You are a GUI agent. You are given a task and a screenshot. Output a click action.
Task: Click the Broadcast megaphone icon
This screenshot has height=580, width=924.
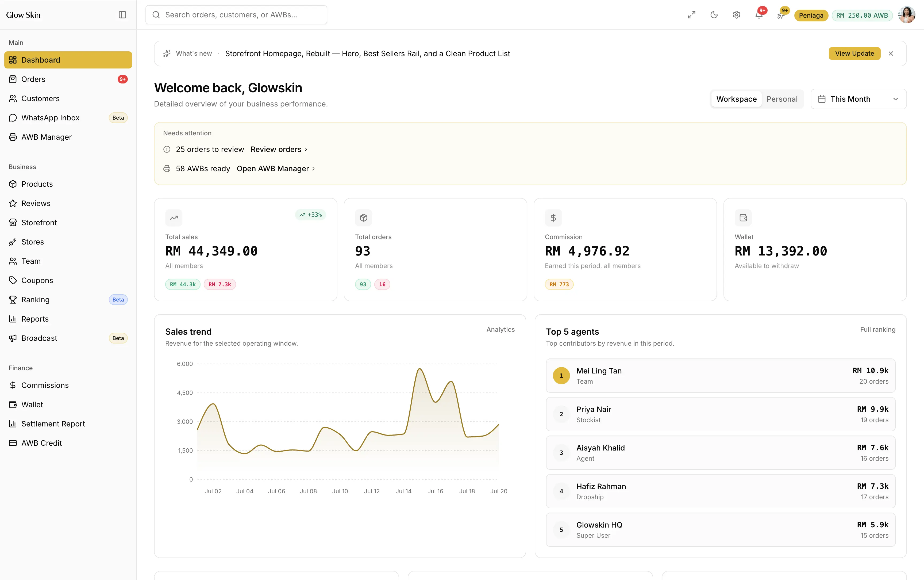point(13,338)
